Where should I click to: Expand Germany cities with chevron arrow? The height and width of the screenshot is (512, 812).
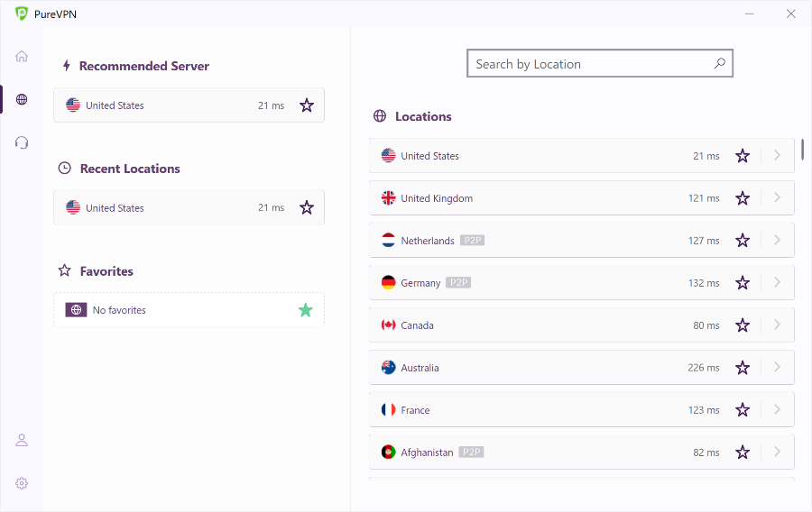point(777,283)
